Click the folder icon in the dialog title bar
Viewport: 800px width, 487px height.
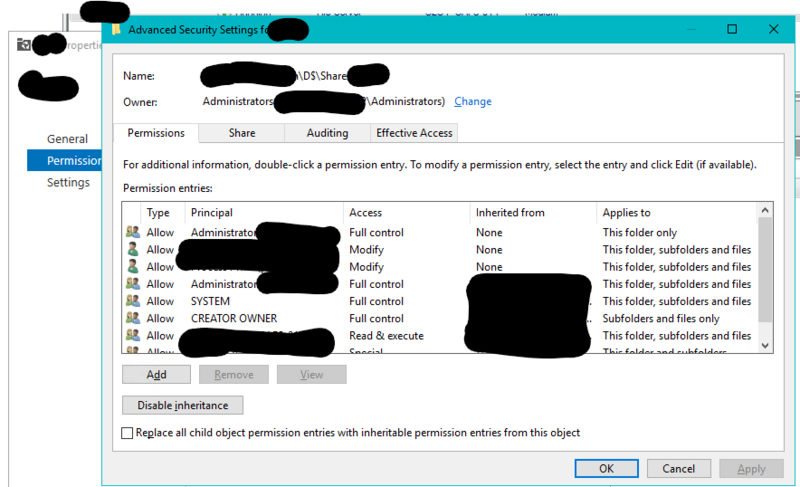116,30
